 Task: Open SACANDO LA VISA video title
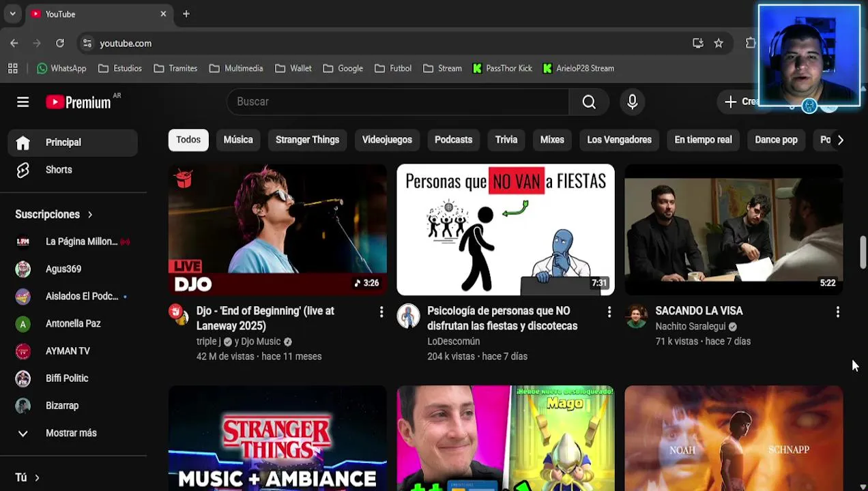point(699,311)
